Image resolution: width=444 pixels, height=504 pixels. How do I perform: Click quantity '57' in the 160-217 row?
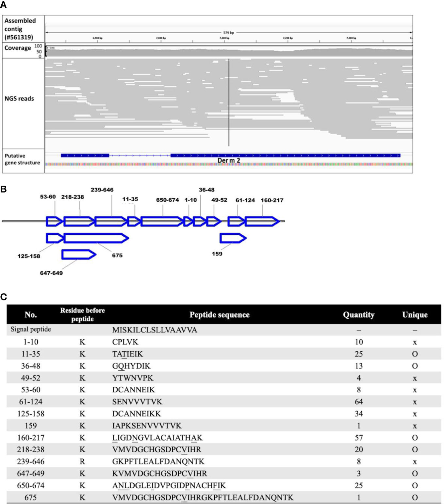click(359, 438)
